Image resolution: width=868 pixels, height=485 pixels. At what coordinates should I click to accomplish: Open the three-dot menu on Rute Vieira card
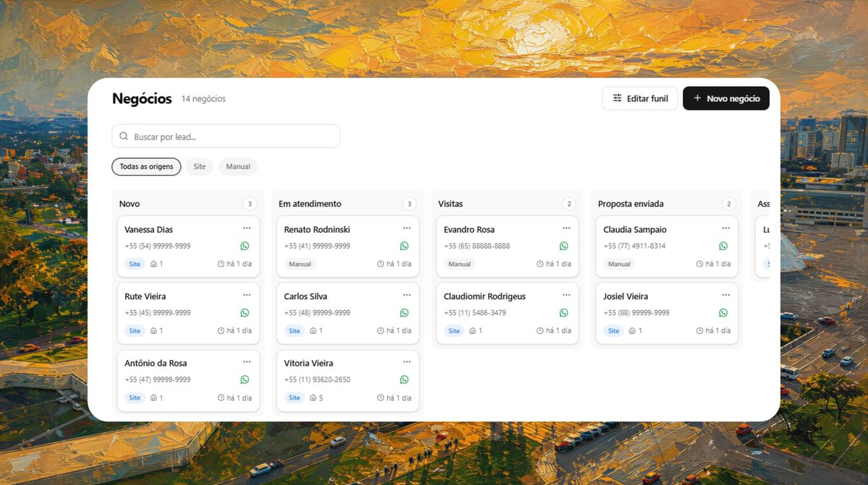click(x=247, y=295)
